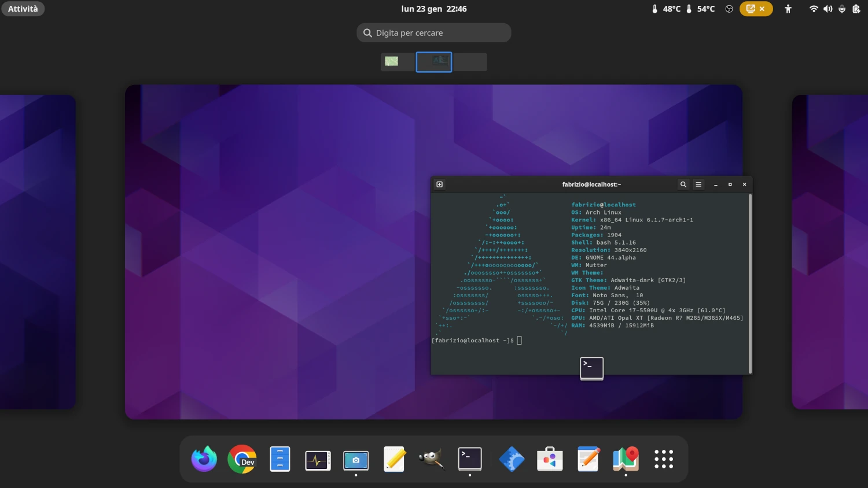Click the Terminal icon in the dock
Image resolution: width=868 pixels, height=488 pixels.
470,459
